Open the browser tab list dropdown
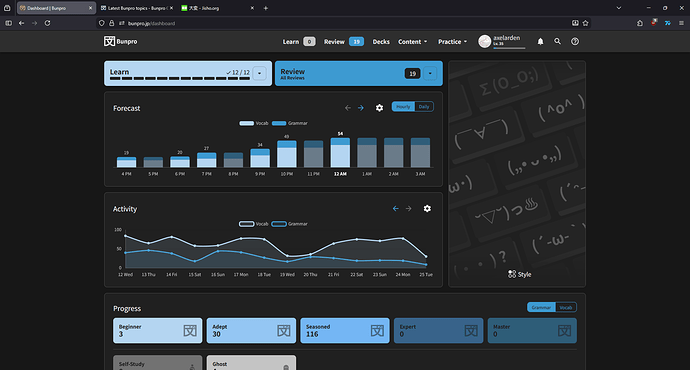 (x=619, y=8)
